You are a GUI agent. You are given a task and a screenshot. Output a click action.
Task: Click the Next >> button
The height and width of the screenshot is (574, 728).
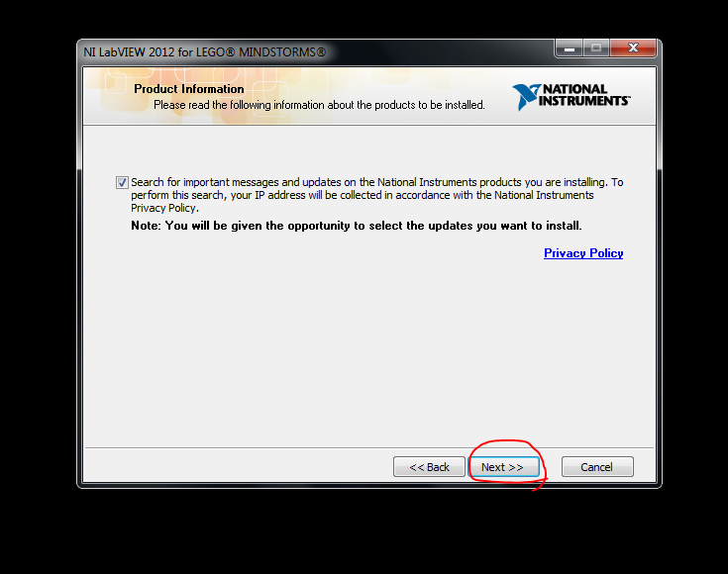(504, 467)
